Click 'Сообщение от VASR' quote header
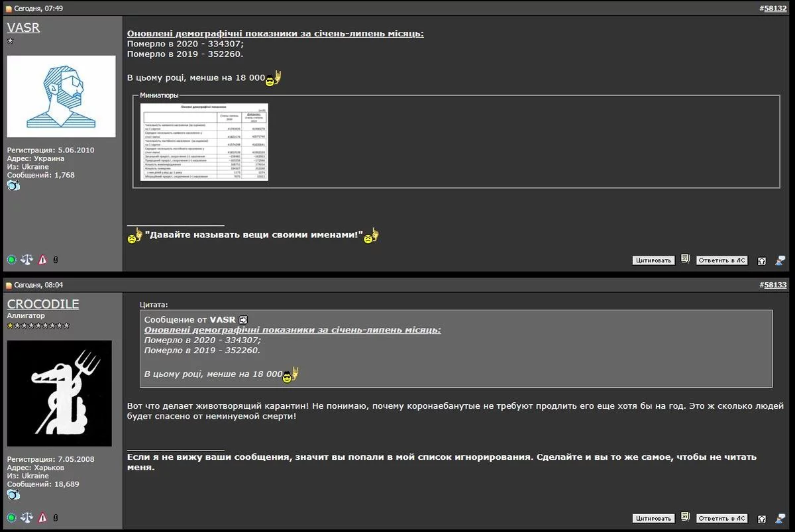795x532 pixels. tap(189, 319)
